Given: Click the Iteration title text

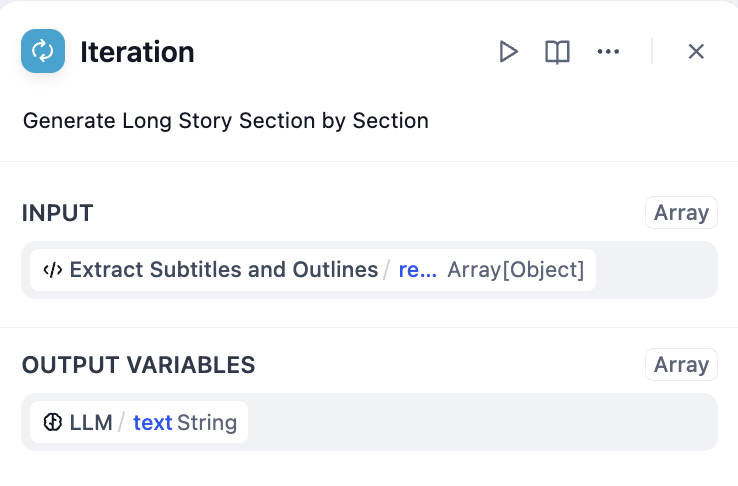Looking at the screenshot, I should [x=137, y=52].
